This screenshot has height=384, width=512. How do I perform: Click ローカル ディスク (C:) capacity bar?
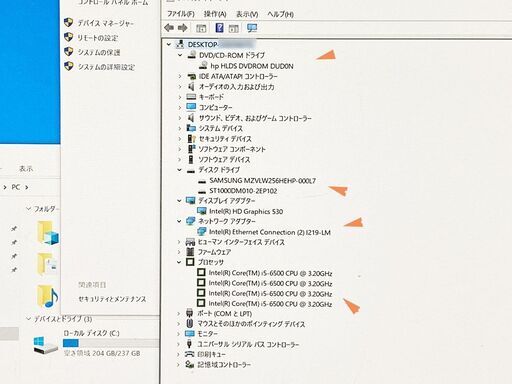(111, 343)
